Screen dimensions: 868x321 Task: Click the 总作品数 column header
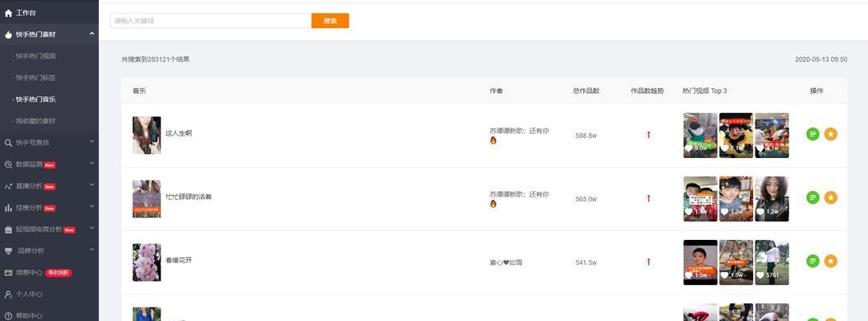pyautogui.click(x=586, y=91)
